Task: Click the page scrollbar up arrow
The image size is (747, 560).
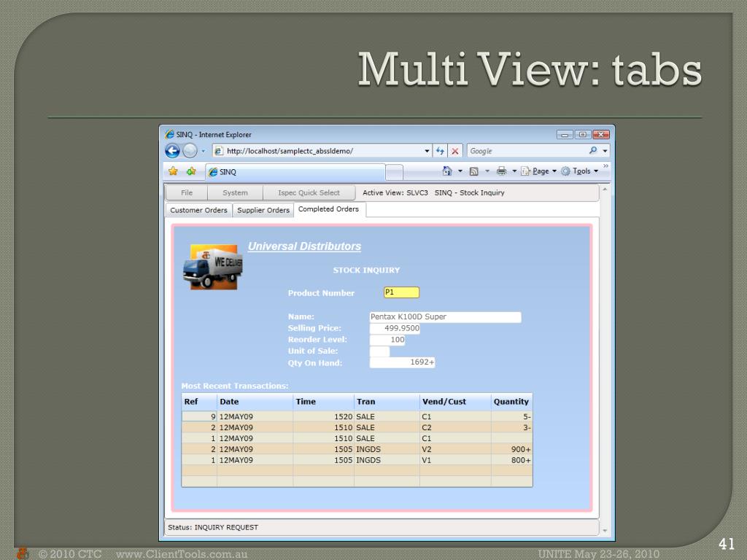Action: coord(605,189)
